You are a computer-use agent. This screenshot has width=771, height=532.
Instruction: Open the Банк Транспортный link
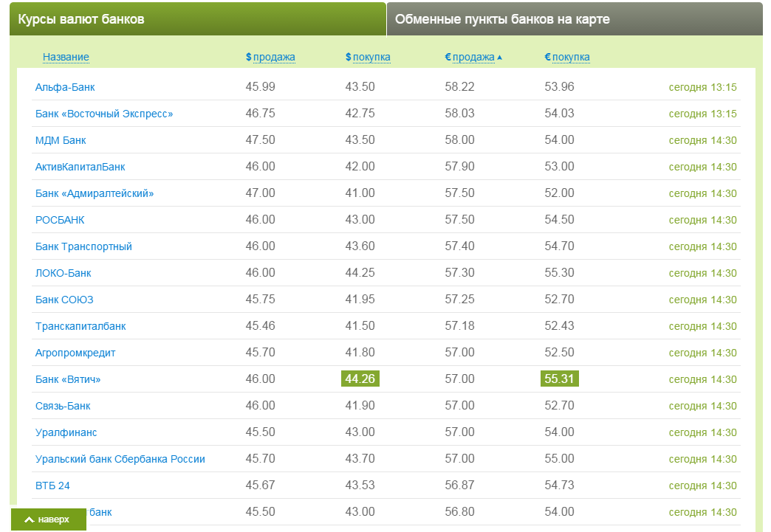click(x=83, y=246)
